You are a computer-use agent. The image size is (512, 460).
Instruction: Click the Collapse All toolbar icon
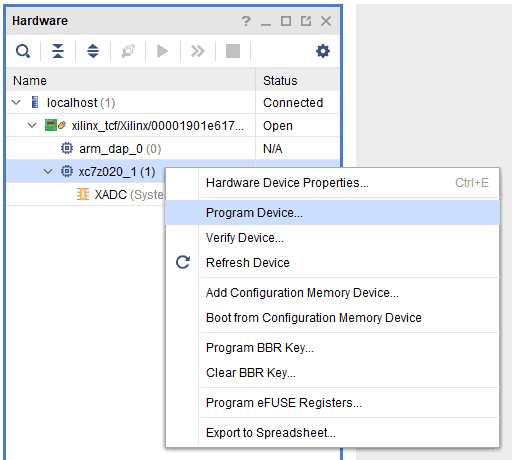[58, 51]
